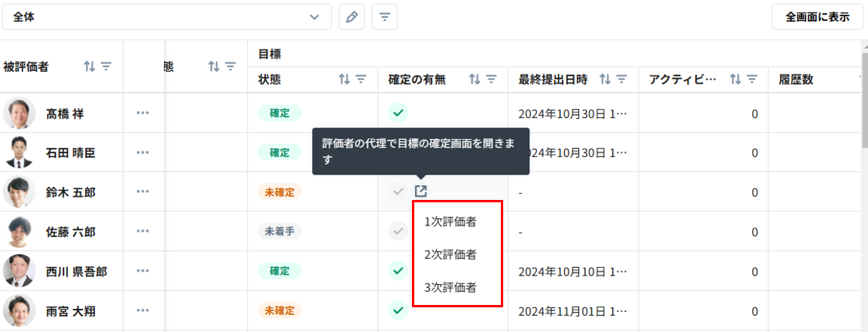Click the 未確定 status badge for 鈴木 五郎
Screen dimensions: 868x332
[279, 191]
